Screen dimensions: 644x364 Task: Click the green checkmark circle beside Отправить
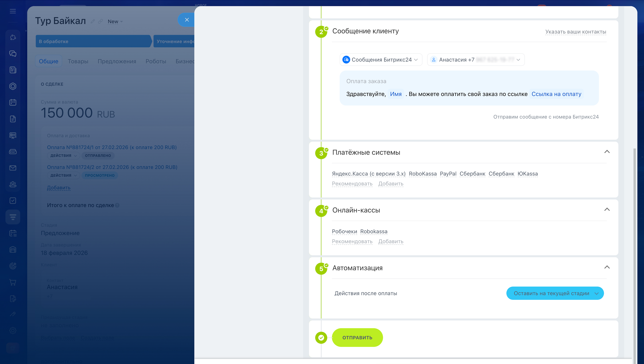(x=321, y=338)
